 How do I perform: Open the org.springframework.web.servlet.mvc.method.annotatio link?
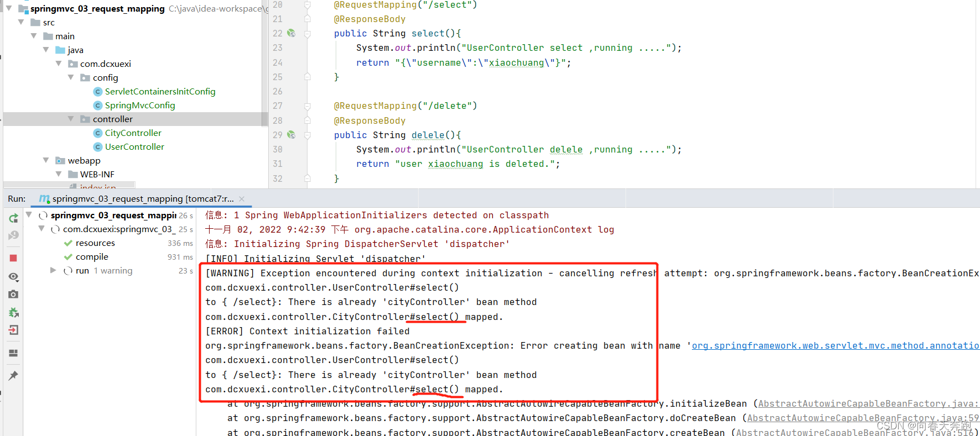(836, 345)
